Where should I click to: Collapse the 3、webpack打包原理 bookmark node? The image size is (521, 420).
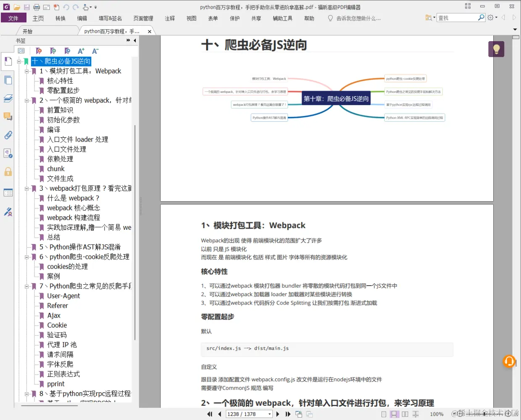(26, 189)
